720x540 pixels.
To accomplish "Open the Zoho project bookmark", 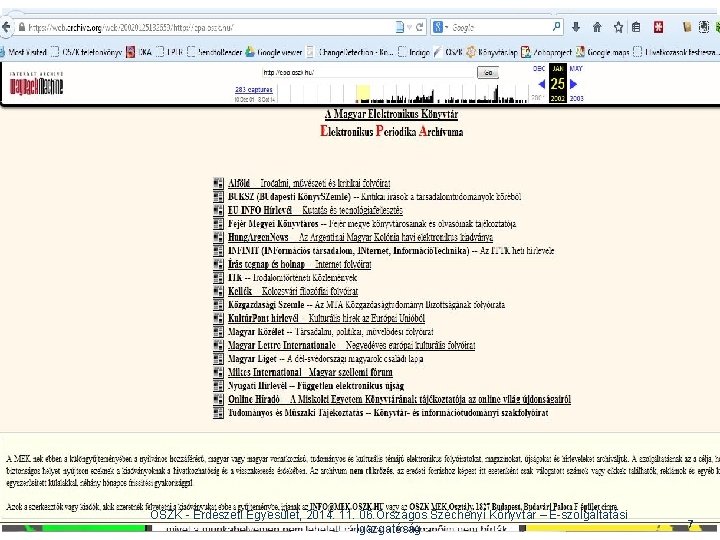I will [546, 52].
